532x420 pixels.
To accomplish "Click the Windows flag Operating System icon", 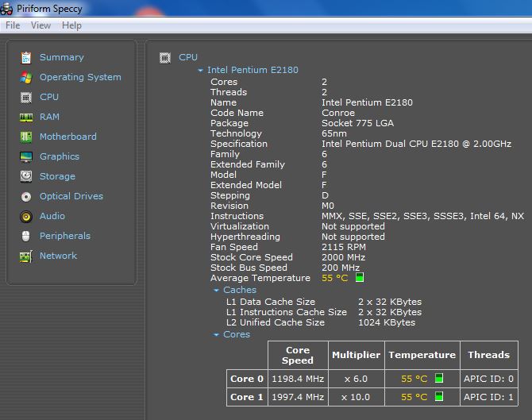I will (25, 77).
